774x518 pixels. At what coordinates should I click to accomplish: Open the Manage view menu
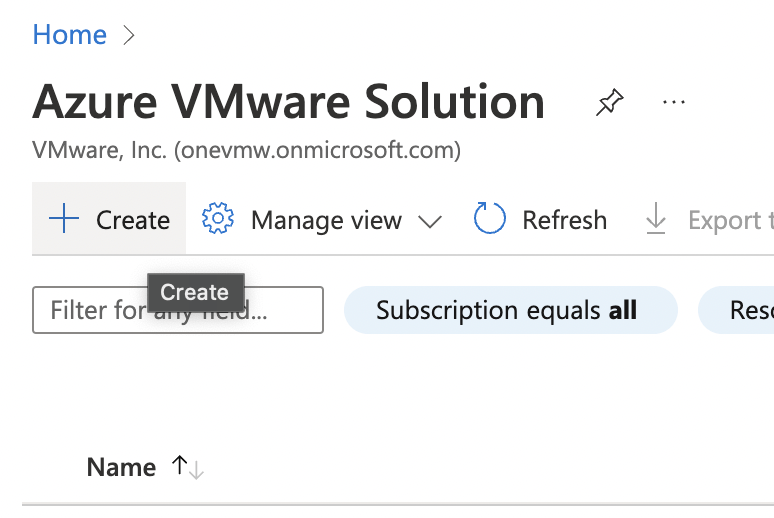(x=326, y=220)
